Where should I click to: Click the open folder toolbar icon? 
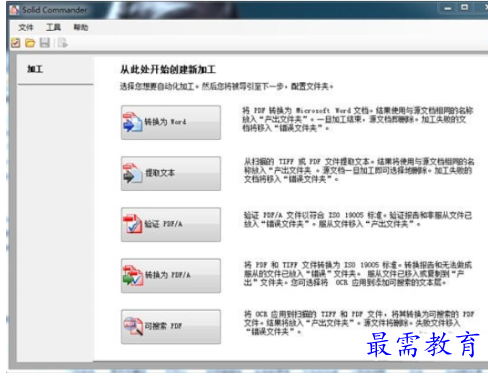click(30, 43)
